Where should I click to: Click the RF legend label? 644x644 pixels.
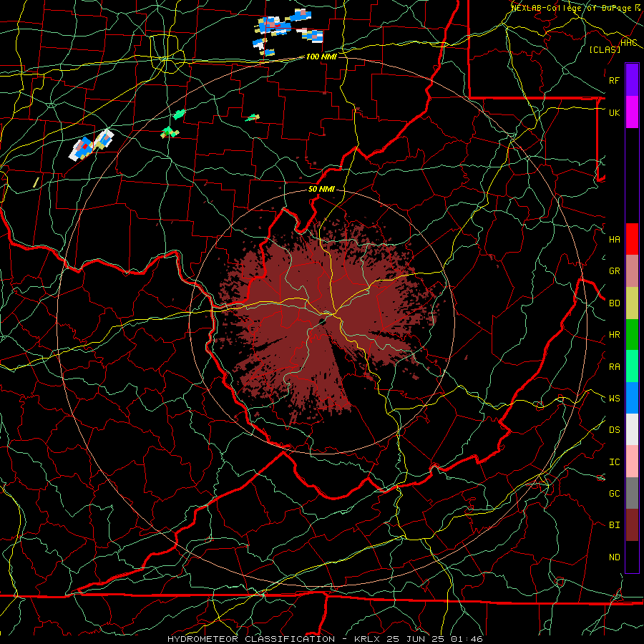coord(614,80)
